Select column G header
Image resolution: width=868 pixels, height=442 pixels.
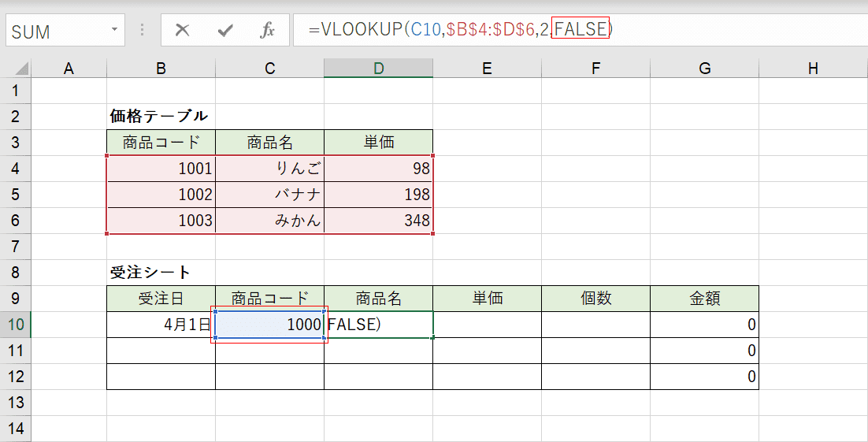pos(705,68)
